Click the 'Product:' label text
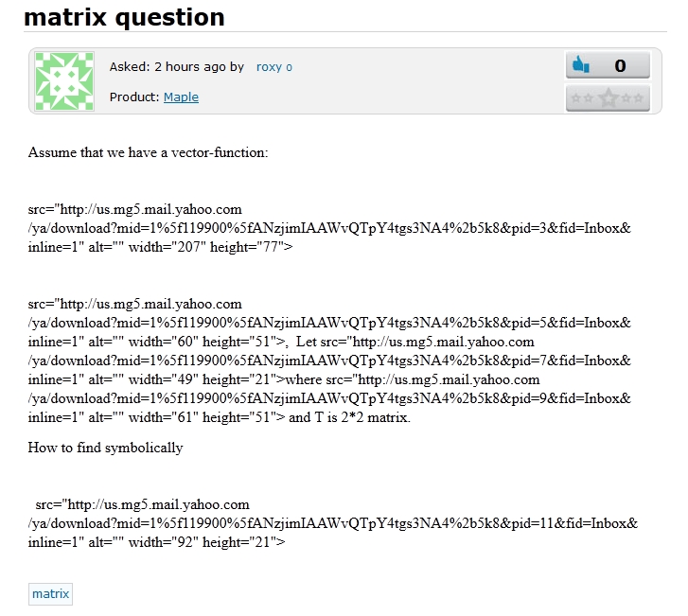 pyautogui.click(x=134, y=97)
